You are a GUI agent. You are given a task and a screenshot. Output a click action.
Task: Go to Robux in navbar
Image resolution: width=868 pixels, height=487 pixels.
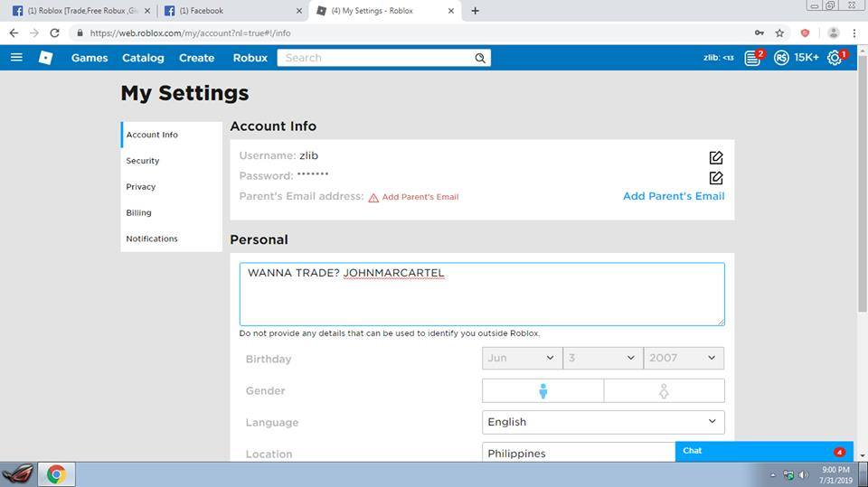[250, 58]
